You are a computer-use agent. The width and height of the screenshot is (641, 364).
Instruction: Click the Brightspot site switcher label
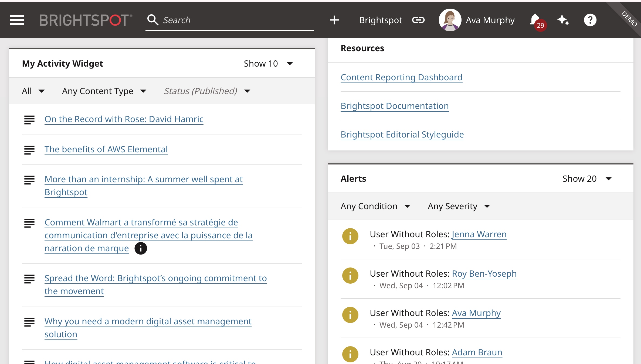(381, 20)
